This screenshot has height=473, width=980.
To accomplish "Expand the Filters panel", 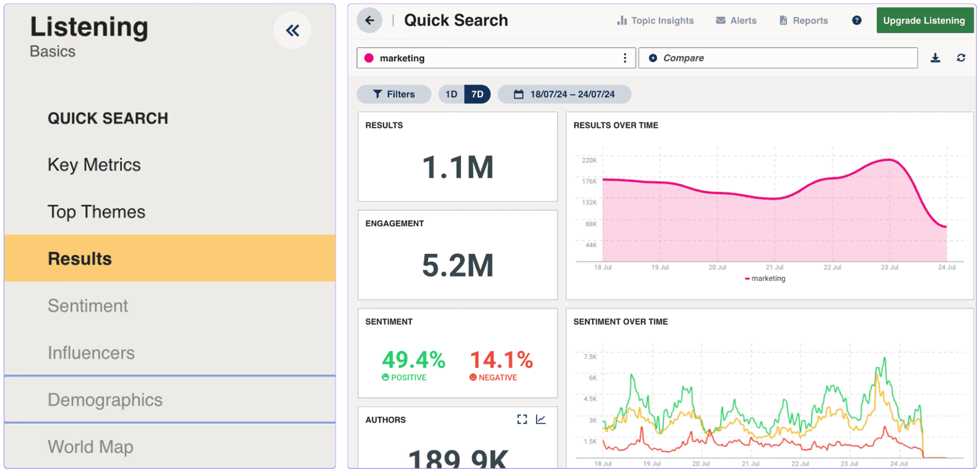I will click(394, 94).
